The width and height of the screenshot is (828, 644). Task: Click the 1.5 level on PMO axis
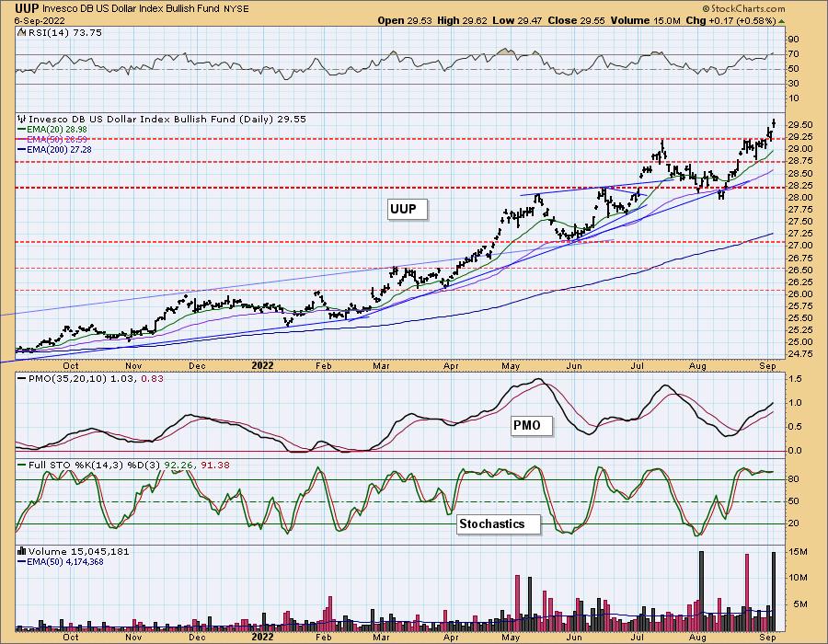pos(795,379)
